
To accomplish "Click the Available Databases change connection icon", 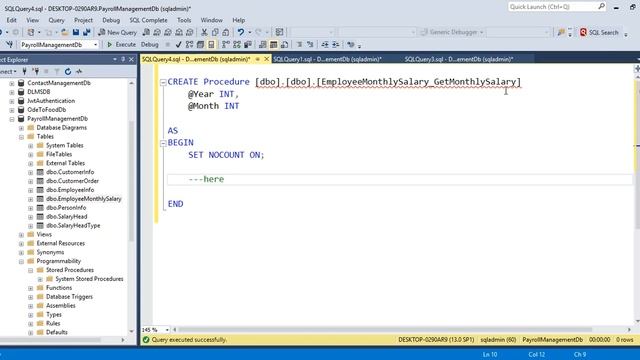I will [9, 44].
